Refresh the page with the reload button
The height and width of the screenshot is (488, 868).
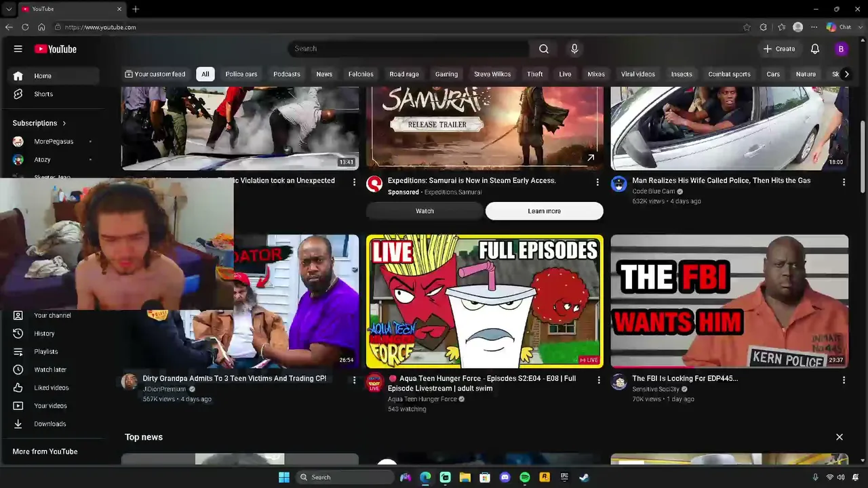tap(25, 27)
